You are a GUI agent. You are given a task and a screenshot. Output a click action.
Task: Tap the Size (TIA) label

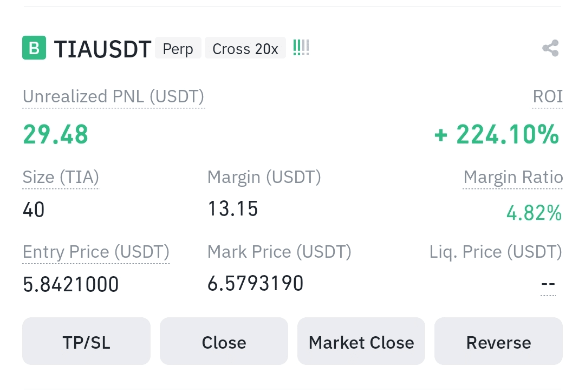point(61,178)
